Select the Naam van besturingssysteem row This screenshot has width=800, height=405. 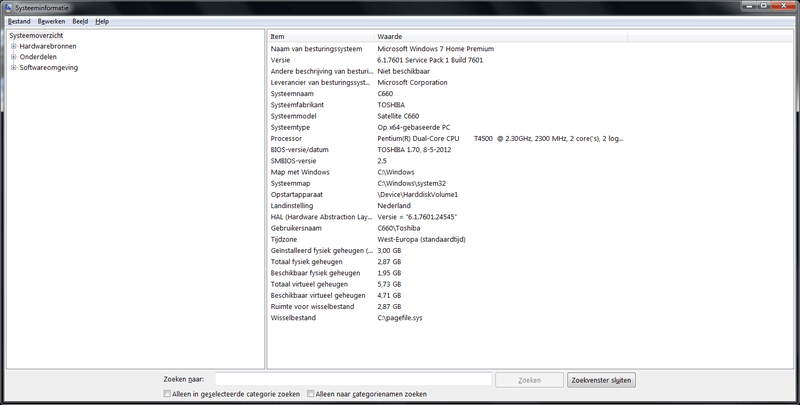click(x=447, y=49)
